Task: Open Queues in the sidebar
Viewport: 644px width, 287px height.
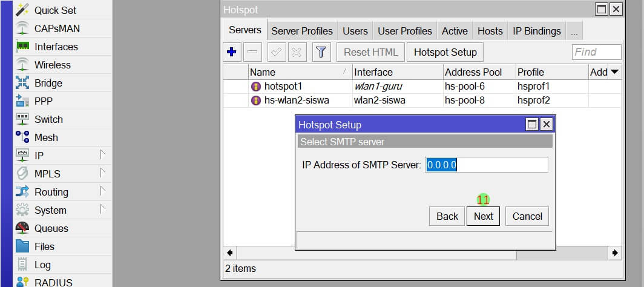Action: pyautogui.click(x=51, y=228)
